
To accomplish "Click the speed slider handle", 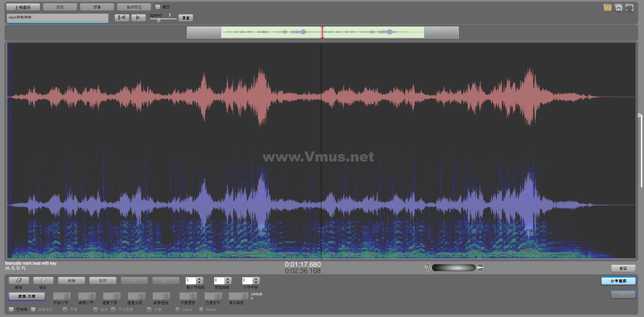I will pyautogui.click(x=159, y=20).
